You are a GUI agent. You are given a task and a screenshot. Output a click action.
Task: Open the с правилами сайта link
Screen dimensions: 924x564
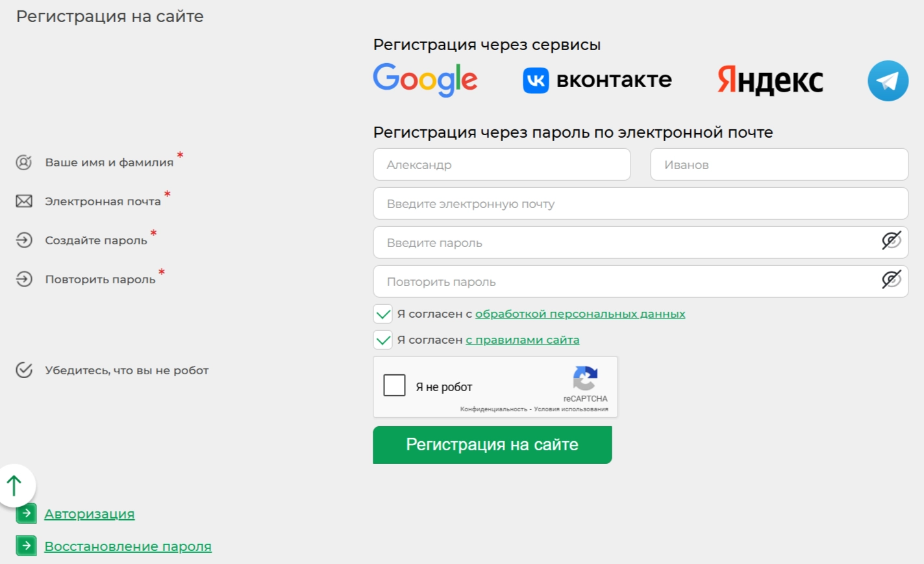[522, 340]
